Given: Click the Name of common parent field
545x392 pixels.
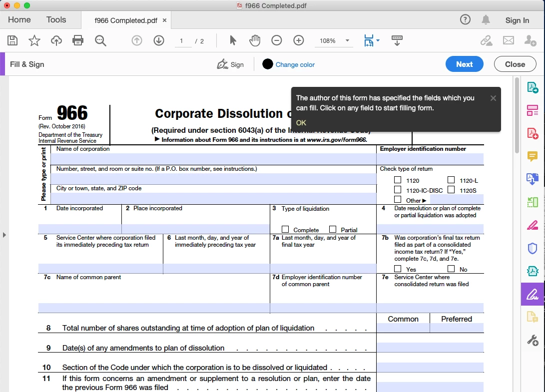Looking at the screenshot, I should coord(154,308).
